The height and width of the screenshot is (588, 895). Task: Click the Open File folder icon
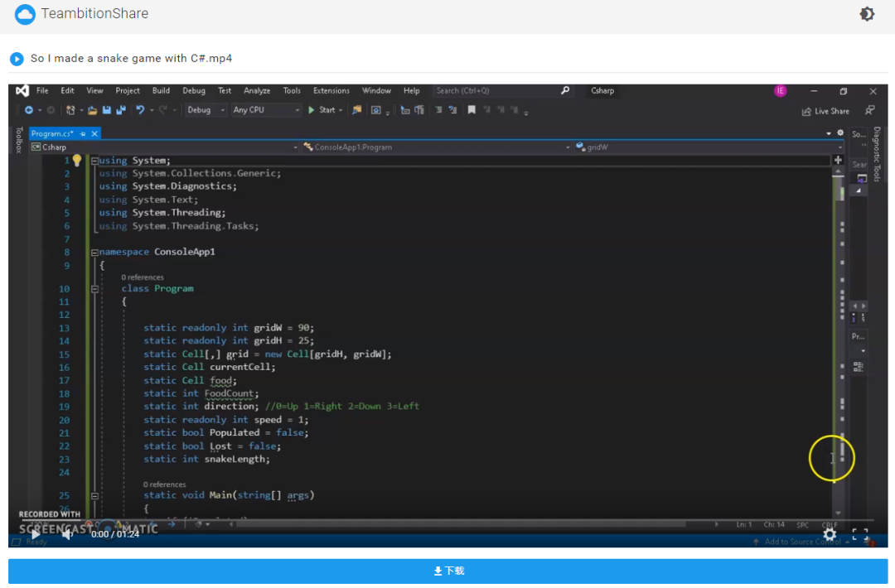[x=92, y=110]
